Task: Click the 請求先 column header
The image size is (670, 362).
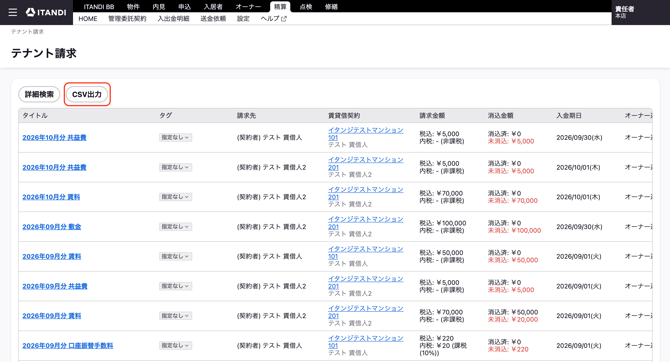Action: click(x=247, y=115)
